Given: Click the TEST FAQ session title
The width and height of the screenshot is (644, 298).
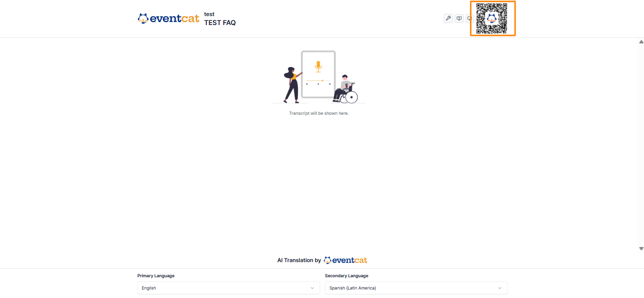Looking at the screenshot, I should 220,23.
